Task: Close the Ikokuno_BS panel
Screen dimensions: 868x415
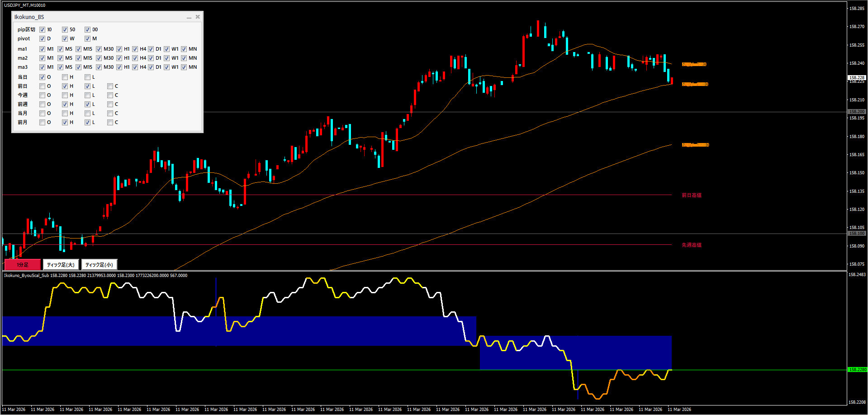Action: click(198, 17)
